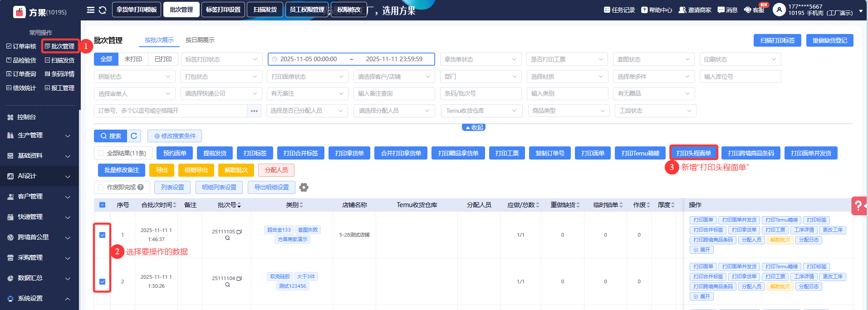
Task: Click the 打印头程面单 button
Action: pos(694,153)
